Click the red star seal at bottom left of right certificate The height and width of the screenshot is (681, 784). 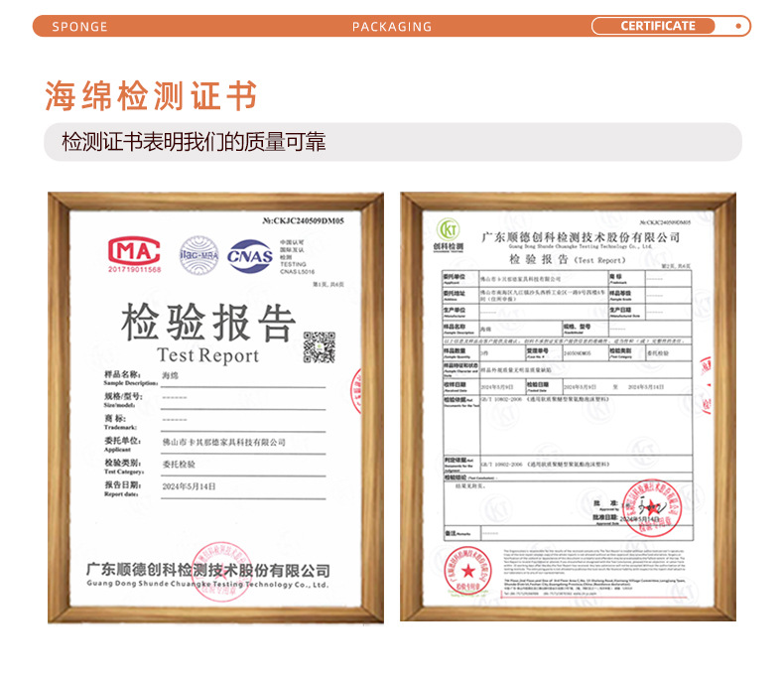click(x=468, y=570)
